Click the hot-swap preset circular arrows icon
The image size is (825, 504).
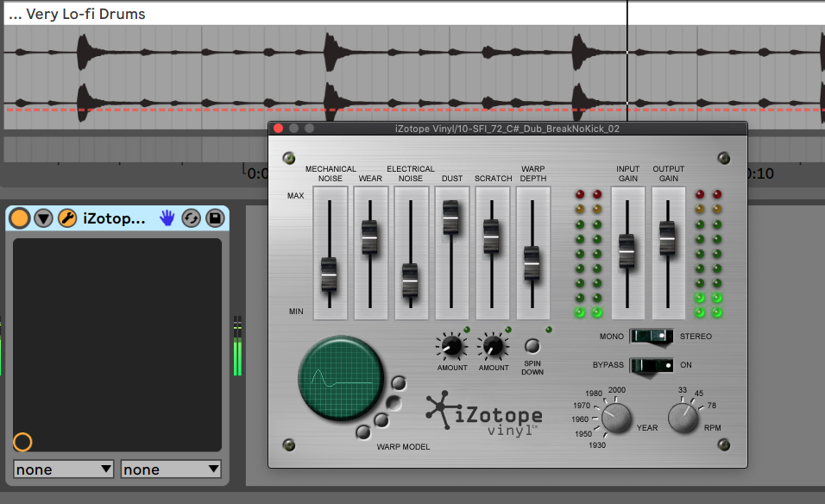191,217
